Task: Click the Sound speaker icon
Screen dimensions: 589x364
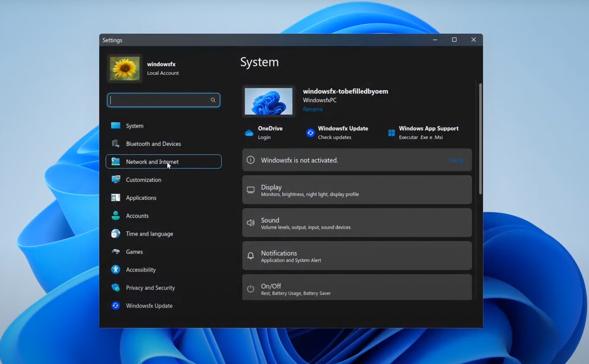Action: (x=251, y=223)
